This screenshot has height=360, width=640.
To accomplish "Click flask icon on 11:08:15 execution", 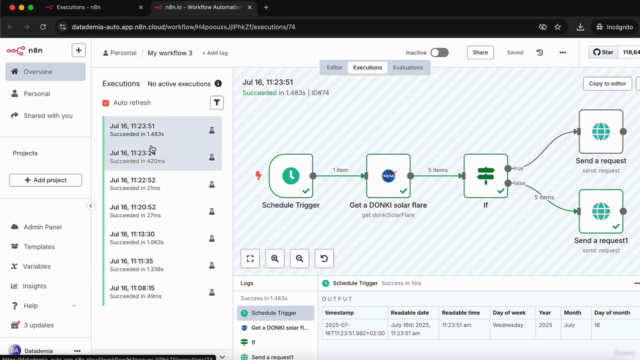I will 212,292.
